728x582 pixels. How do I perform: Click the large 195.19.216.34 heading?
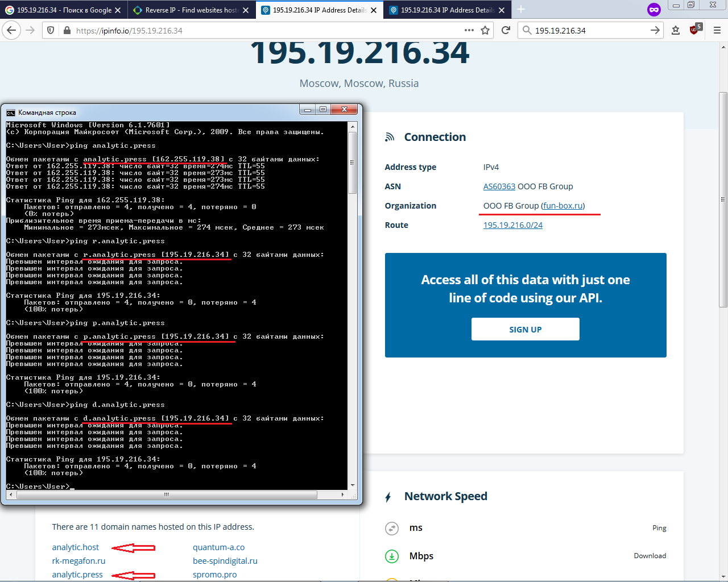pyautogui.click(x=359, y=52)
